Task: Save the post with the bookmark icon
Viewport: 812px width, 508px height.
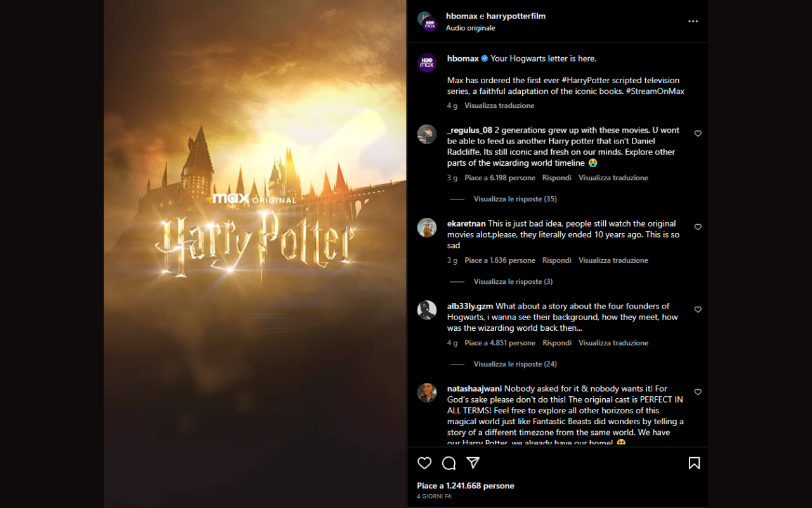Action: (694, 463)
